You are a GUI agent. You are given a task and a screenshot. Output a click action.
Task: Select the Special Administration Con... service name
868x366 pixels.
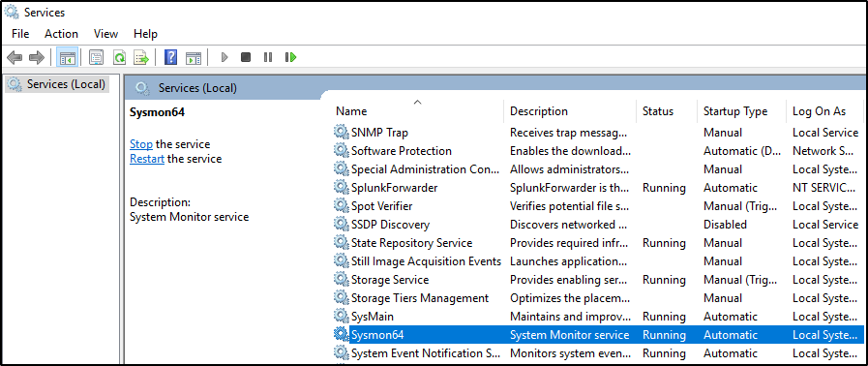425,168
